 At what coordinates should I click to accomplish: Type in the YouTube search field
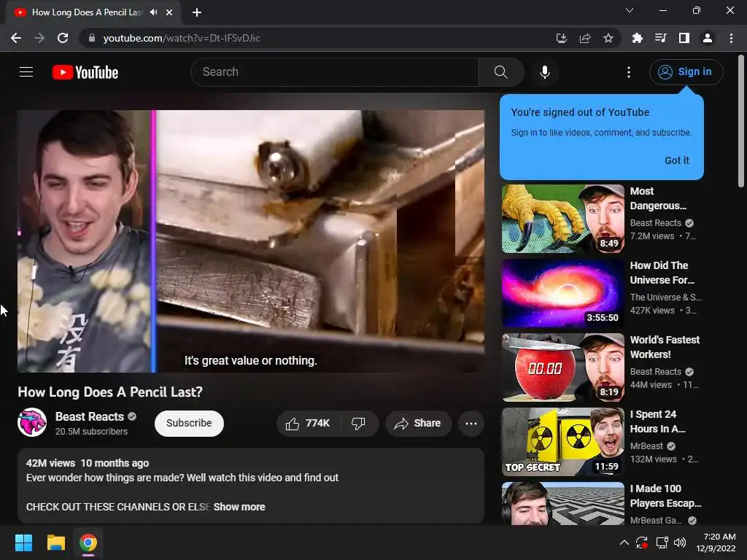334,72
